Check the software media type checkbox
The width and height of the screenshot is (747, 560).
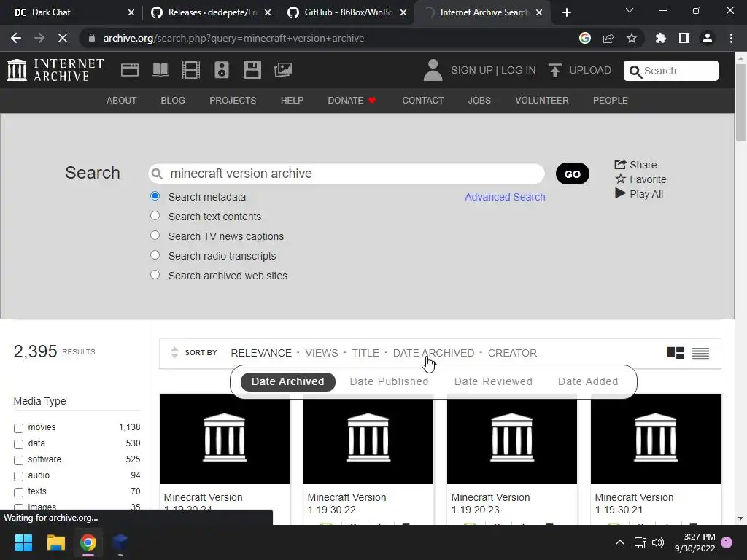[18, 461]
